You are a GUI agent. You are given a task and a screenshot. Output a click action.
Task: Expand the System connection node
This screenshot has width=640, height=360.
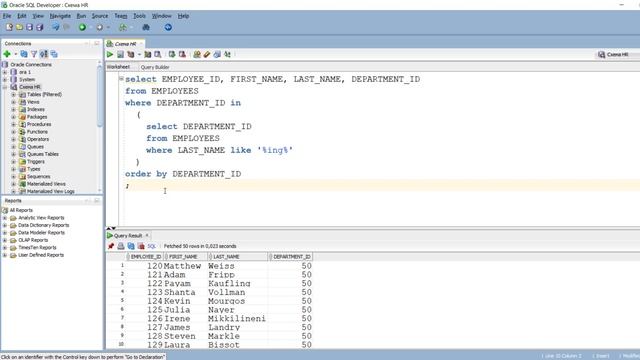tap(5, 79)
